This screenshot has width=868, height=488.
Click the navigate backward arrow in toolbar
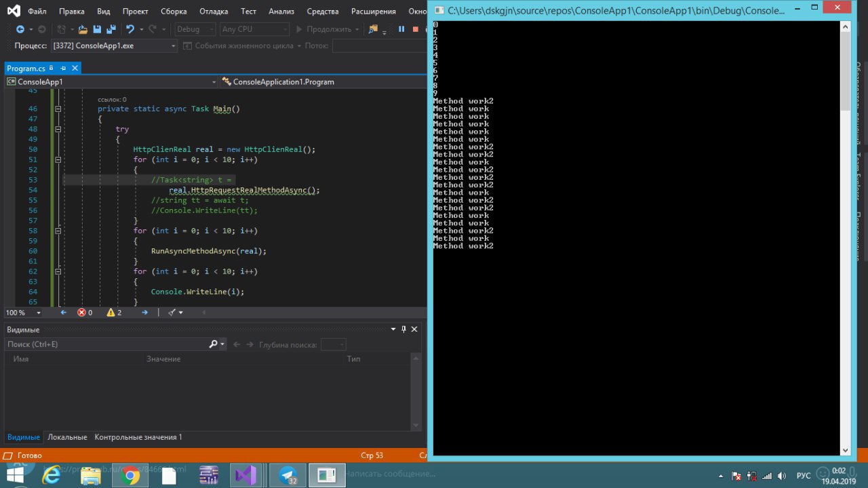point(20,29)
